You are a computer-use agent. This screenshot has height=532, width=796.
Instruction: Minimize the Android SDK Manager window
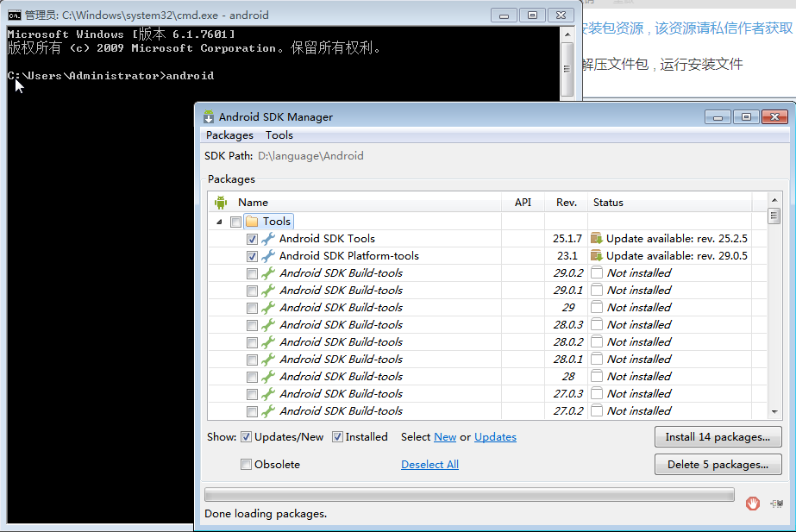tap(718, 117)
